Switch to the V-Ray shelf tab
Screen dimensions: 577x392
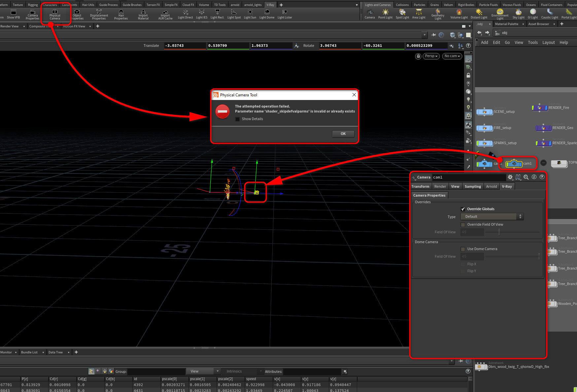click(270, 5)
